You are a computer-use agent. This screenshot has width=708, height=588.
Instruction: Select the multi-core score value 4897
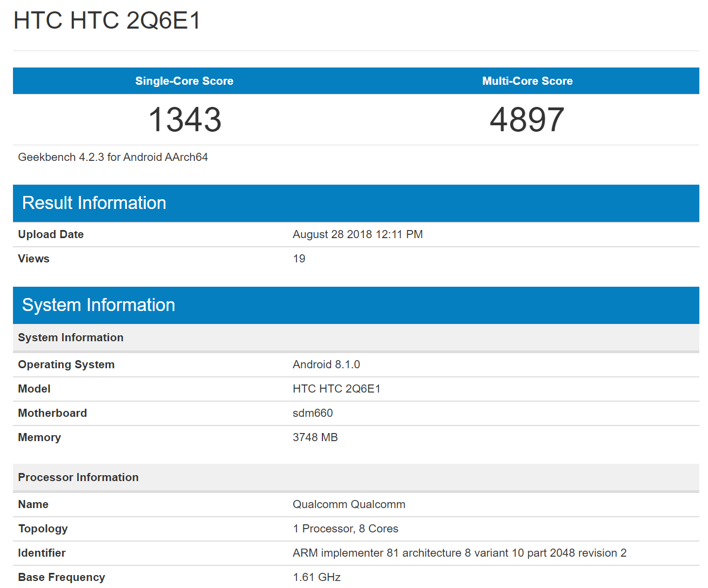527,119
